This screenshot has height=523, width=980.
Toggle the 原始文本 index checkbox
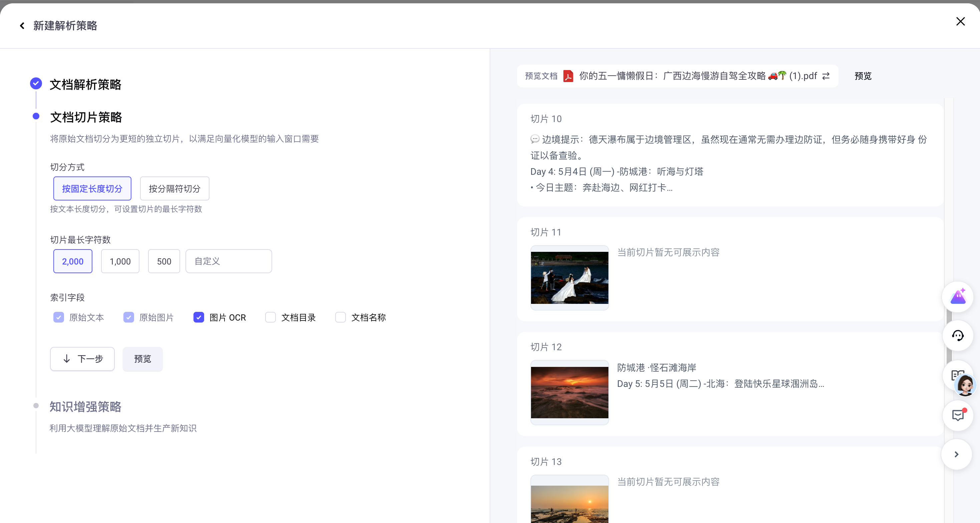click(59, 317)
